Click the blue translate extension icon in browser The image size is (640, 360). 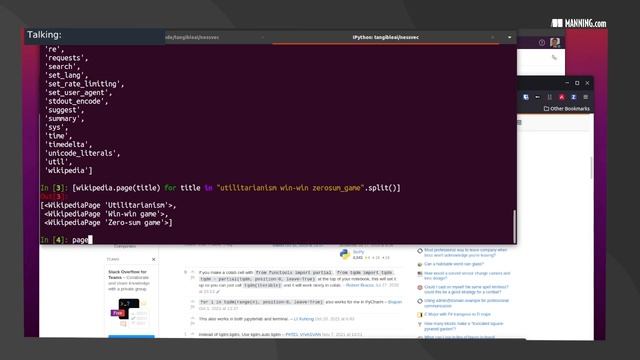526,97
